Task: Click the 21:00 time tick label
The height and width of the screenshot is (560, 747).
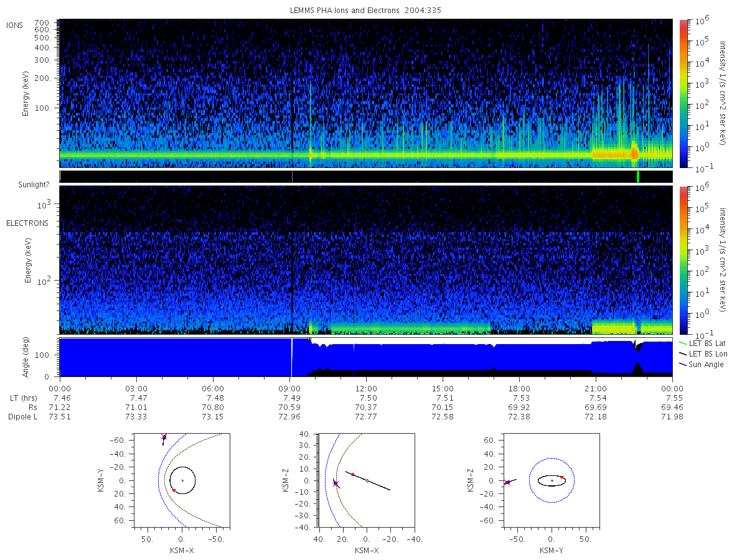Action: click(x=596, y=388)
